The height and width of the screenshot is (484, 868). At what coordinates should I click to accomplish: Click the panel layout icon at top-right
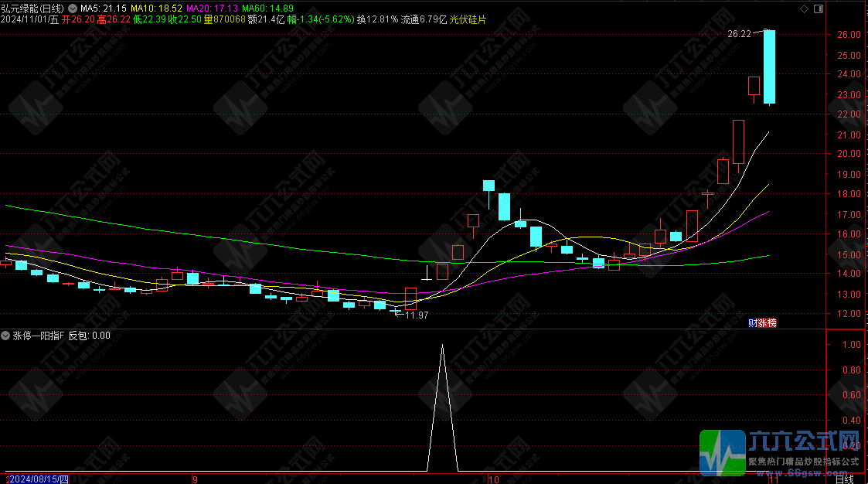coord(817,9)
